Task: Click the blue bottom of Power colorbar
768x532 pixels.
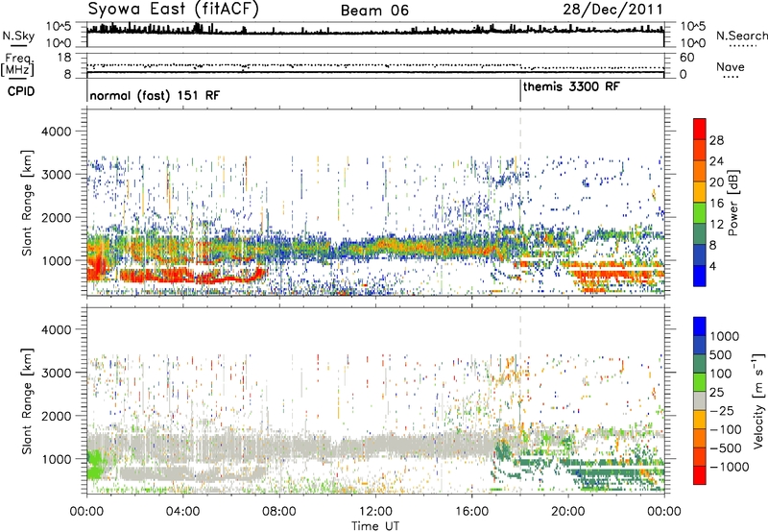Action: 700,276
